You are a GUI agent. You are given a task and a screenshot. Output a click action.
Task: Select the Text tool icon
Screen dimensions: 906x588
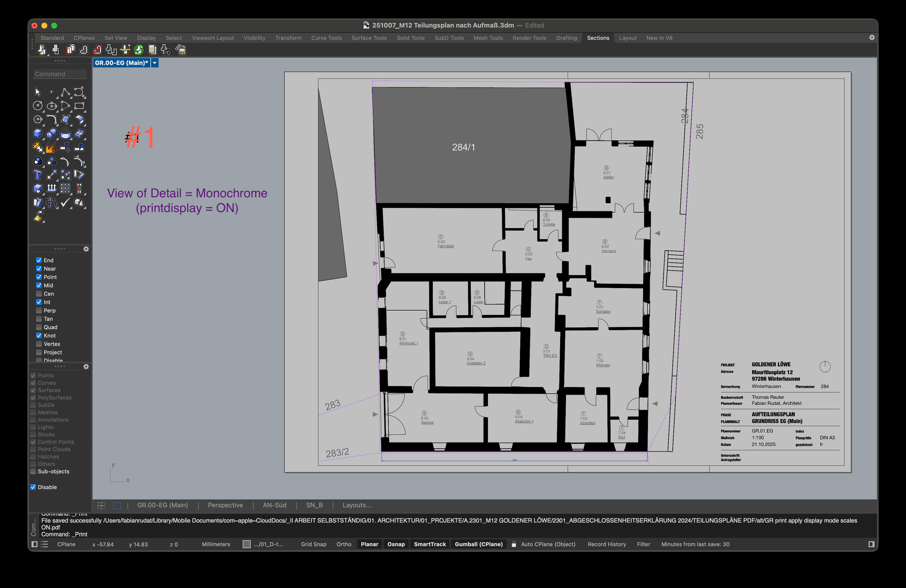38,175
